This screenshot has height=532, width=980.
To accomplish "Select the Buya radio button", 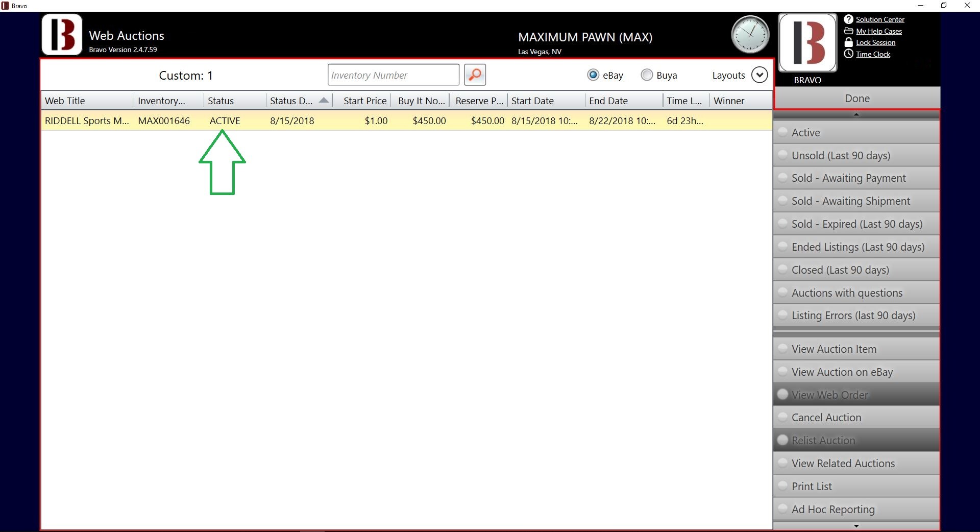I will (647, 75).
